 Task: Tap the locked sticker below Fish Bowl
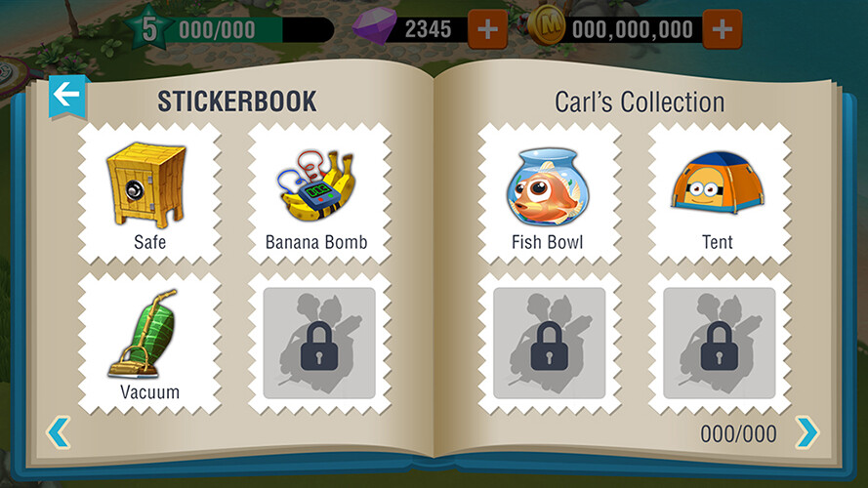(549, 344)
